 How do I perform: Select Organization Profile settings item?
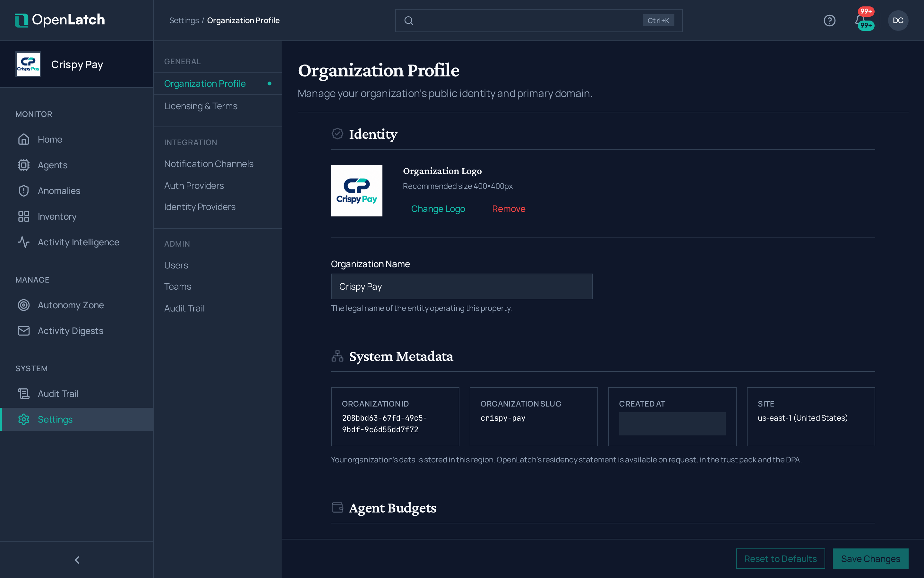tap(218, 84)
